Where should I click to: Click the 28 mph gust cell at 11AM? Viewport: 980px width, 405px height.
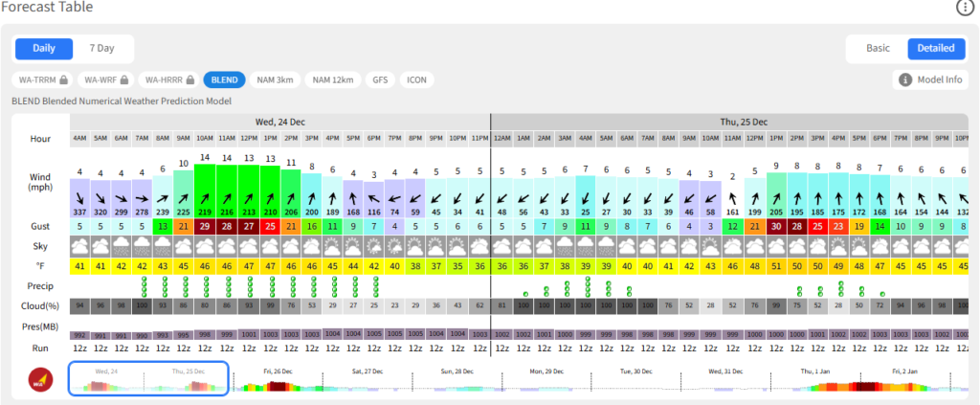click(x=226, y=226)
